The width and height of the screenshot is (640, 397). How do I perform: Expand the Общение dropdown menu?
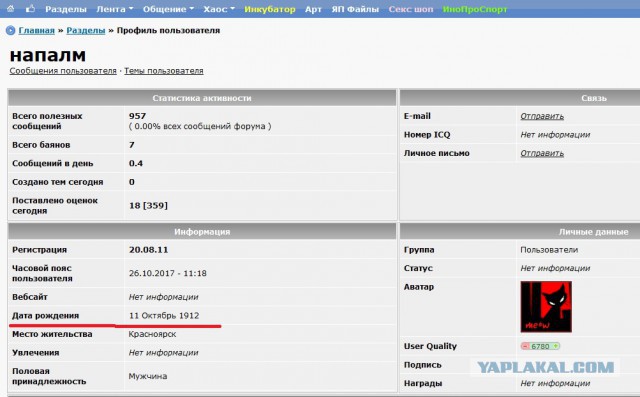coord(168,9)
